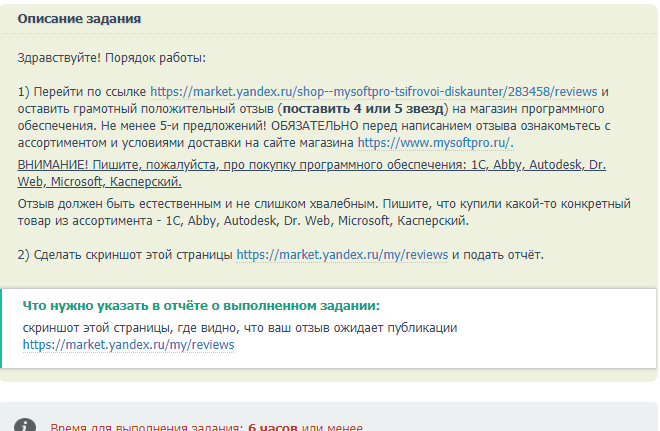Click the underlined 'ВНИМАНИЕ! Пишите, пожалуйста' line

(x=312, y=165)
